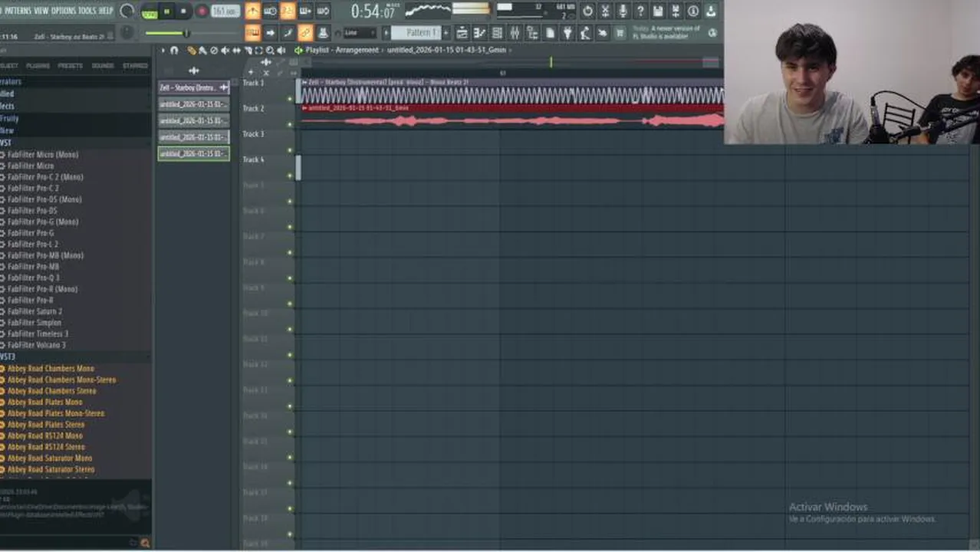
Task: Expand the VST3 browser folder
Action: click(8, 356)
